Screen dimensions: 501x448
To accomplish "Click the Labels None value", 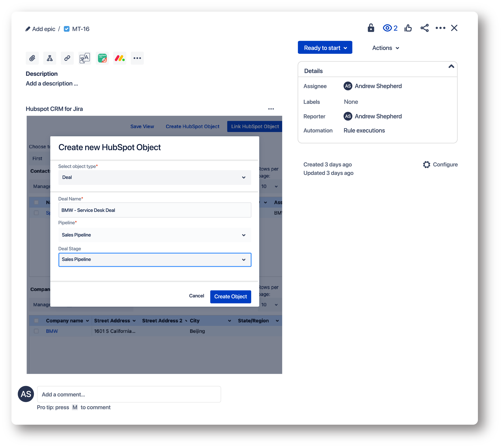I will coord(351,102).
